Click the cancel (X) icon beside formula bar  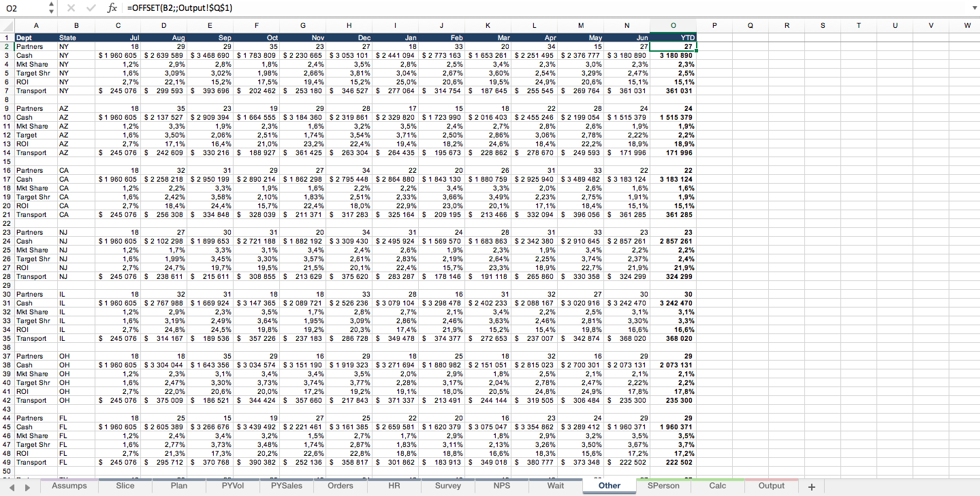[71, 8]
